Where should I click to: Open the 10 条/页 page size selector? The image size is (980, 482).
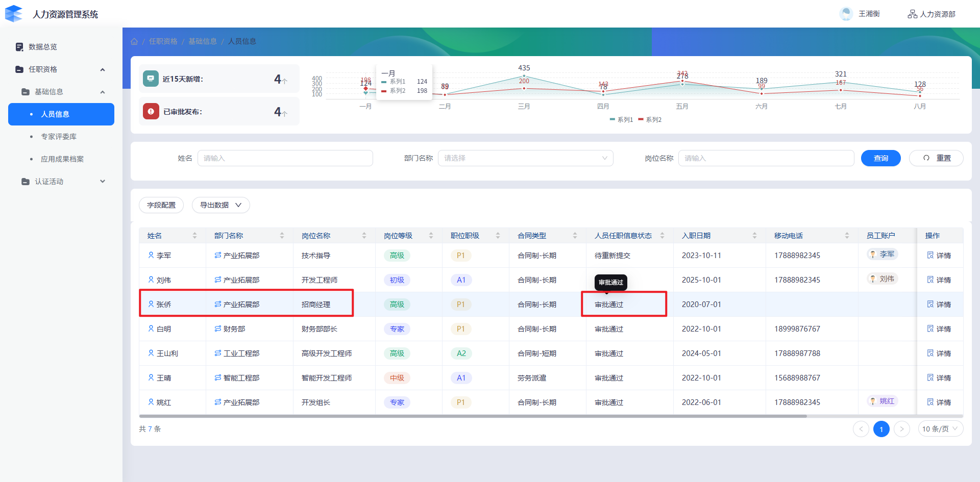[940, 429]
